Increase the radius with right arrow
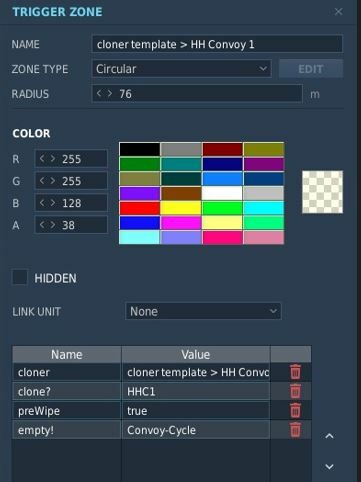 tap(110, 93)
